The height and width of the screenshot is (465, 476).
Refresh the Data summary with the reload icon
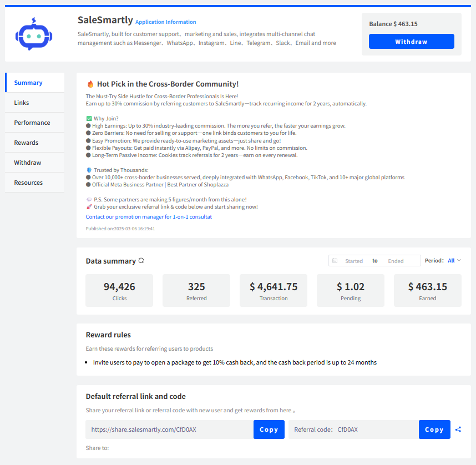pos(141,261)
